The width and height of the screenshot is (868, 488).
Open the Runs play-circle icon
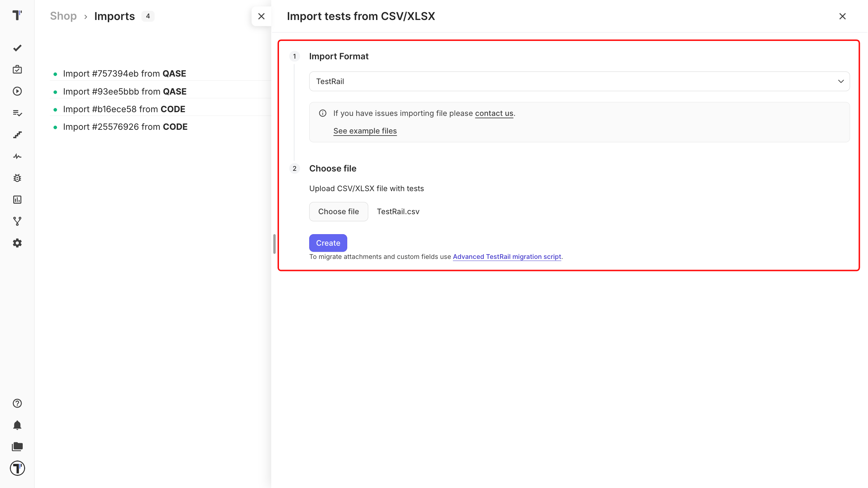pyautogui.click(x=17, y=91)
